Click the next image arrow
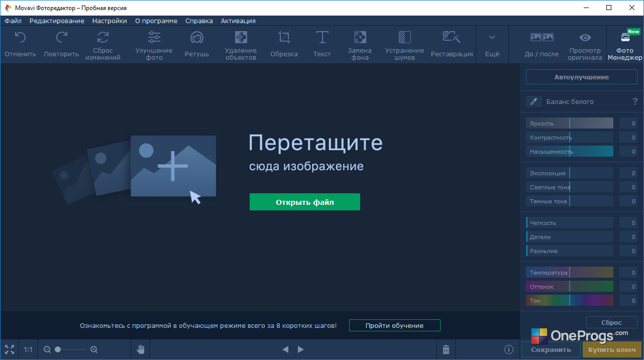Screen dimensions: 644x360 300,349
